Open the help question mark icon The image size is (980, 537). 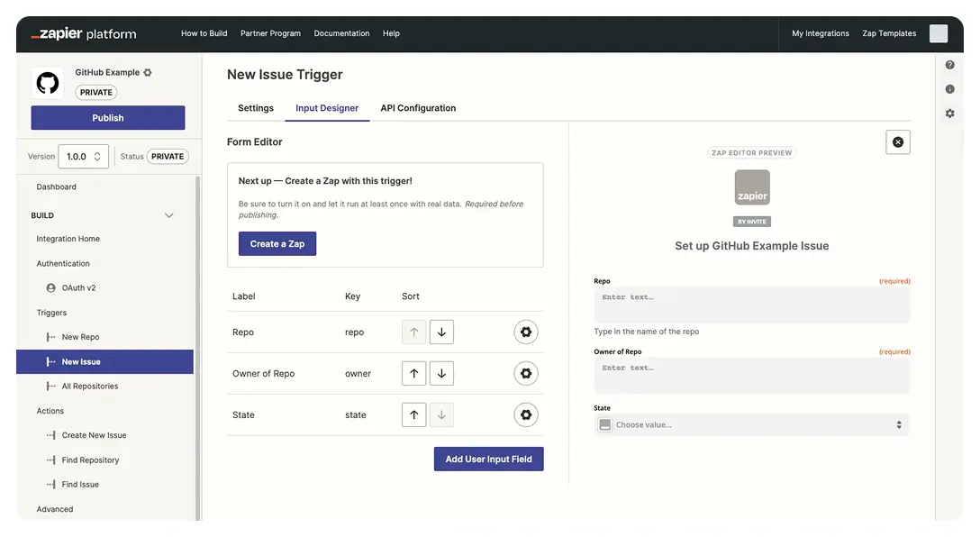(x=949, y=65)
